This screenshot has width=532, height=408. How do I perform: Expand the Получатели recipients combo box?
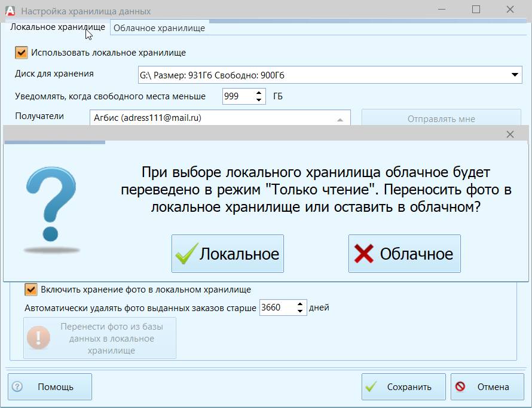[x=340, y=119]
